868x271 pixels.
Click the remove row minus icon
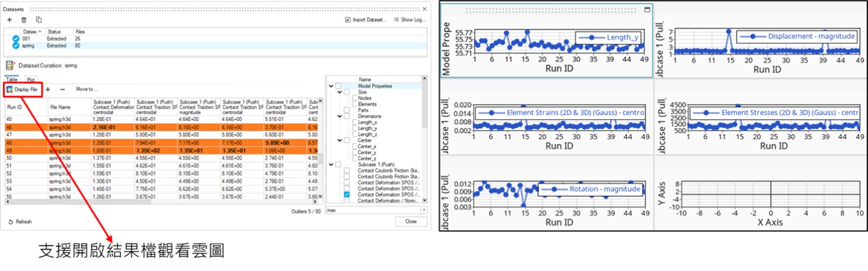coord(62,90)
